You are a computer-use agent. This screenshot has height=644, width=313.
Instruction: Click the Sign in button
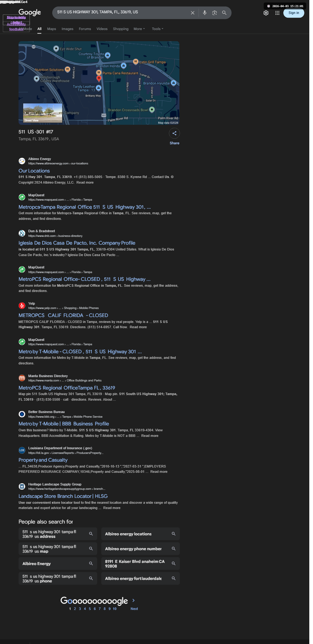click(294, 13)
